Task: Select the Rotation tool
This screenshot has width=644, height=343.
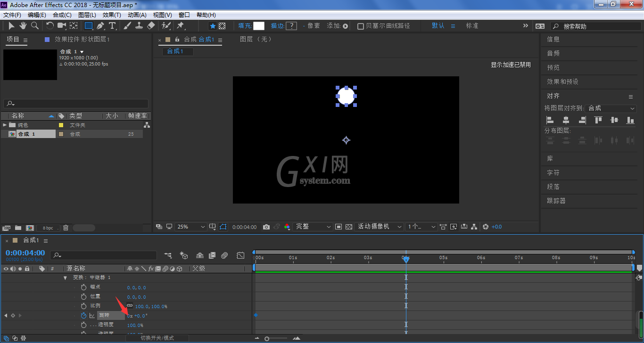Action: 50,25
